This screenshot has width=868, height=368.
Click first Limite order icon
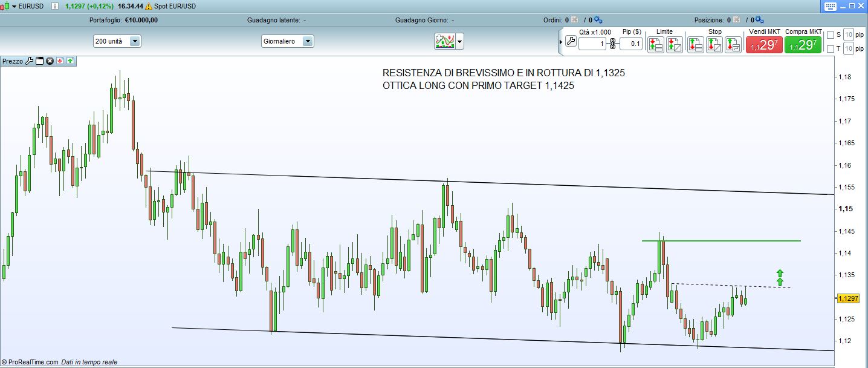click(x=655, y=44)
